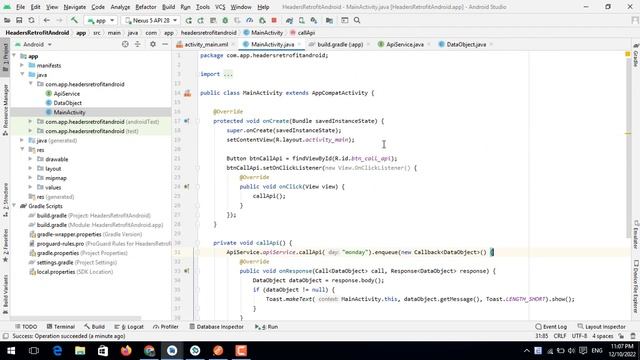
Task: Open Firefox from the Windows taskbar
Action: (126, 351)
